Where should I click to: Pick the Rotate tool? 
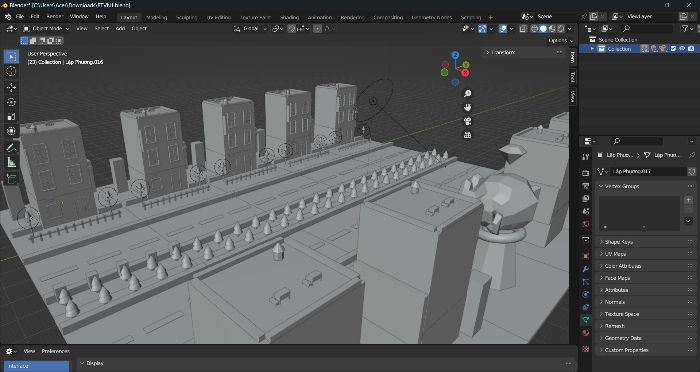tap(11, 102)
